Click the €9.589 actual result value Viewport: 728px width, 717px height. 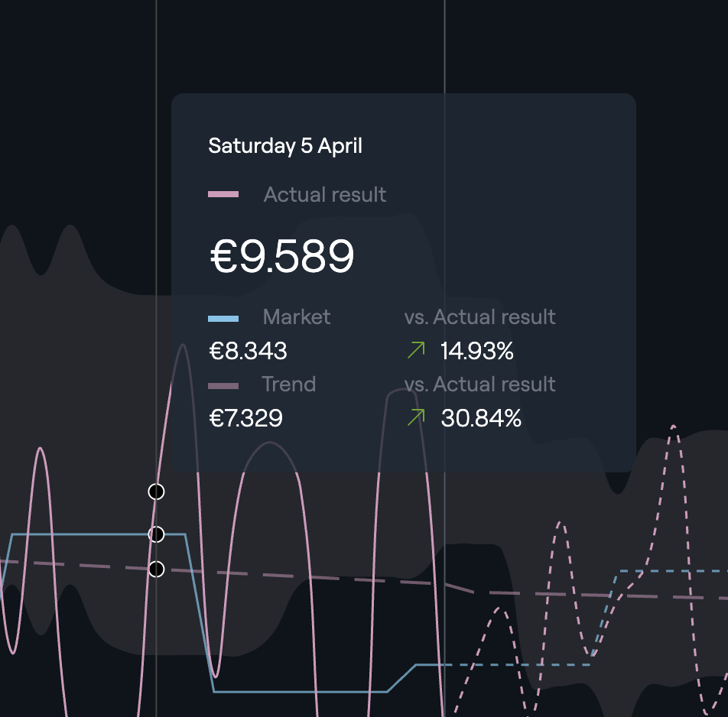tap(282, 256)
